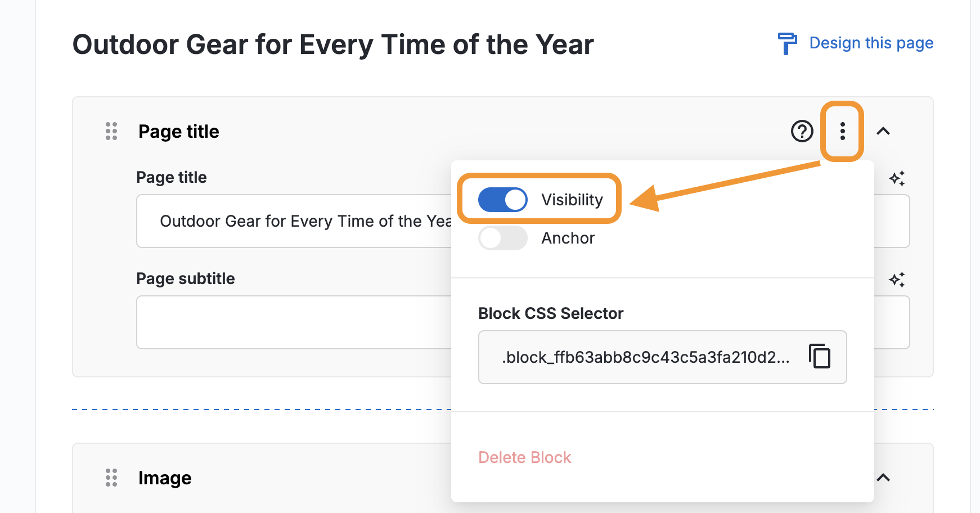Click the Page title text field

click(x=294, y=221)
